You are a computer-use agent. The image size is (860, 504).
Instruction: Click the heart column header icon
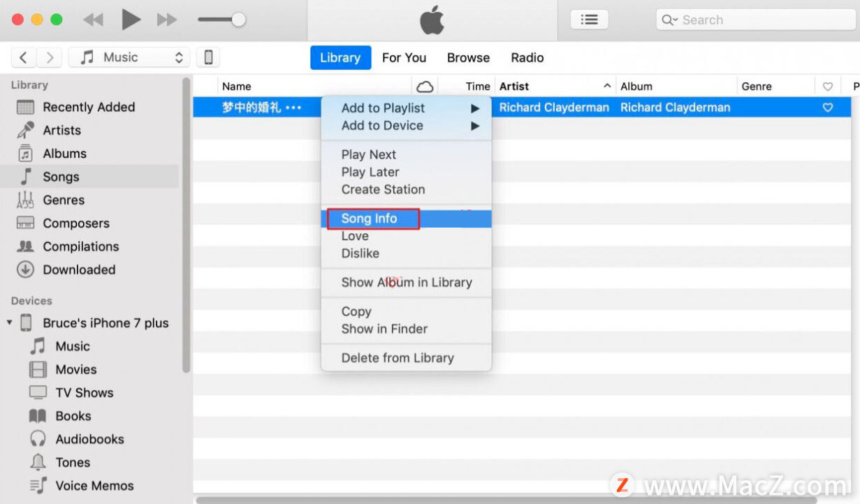[x=828, y=87]
